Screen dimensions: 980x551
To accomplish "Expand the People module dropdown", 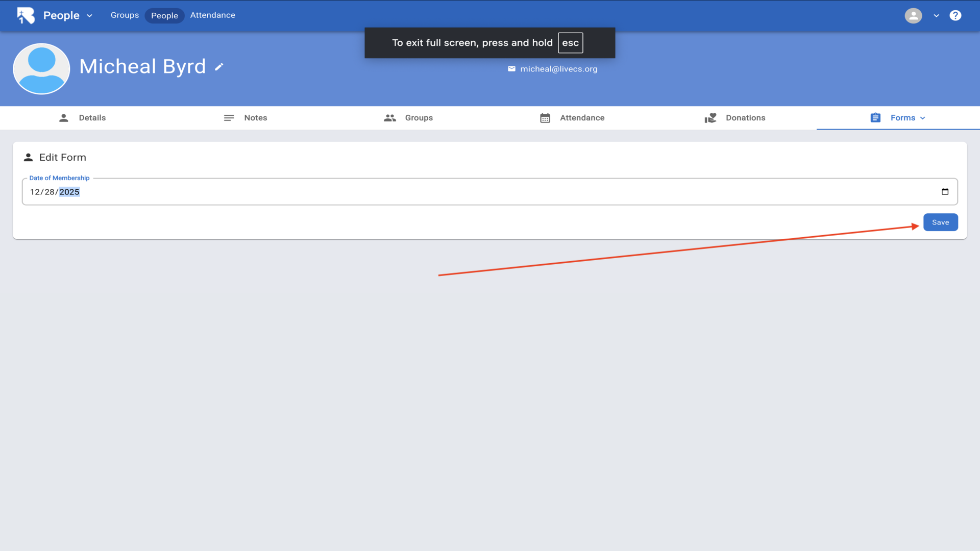I will click(x=90, y=16).
